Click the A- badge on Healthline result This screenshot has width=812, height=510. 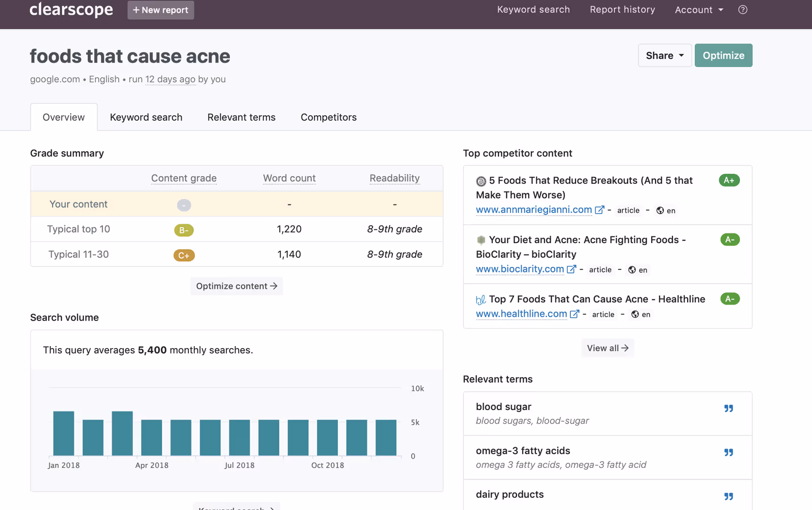[x=730, y=299]
